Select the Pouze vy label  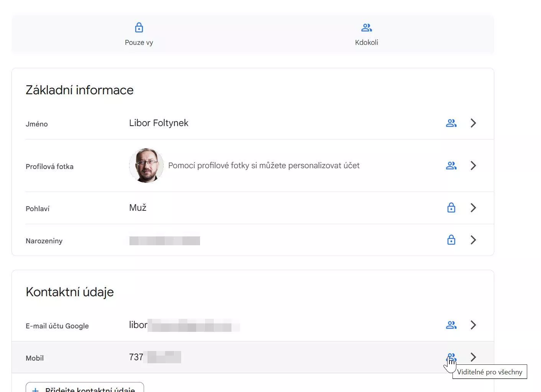[x=139, y=43]
